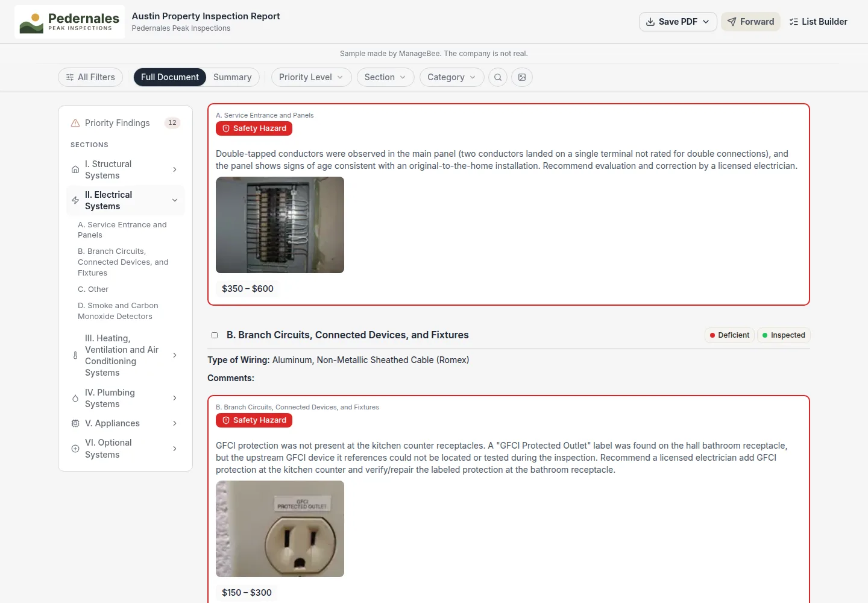
Task: Switch to the Summary view
Action: (233, 77)
